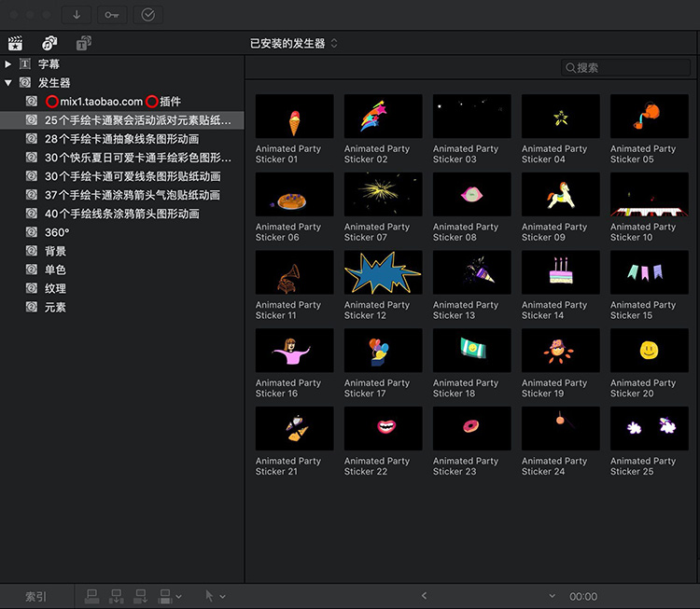Image resolution: width=700 pixels, height=609 pixels.
Task: Select Animated Party Sticker 18 thumbnail
Action: click(x=472, y=351)
